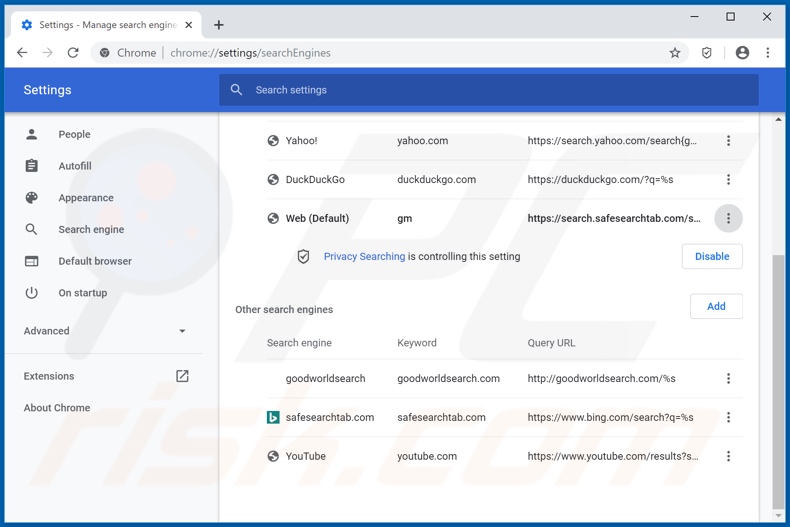
Task: Click the globe icon next to YouTube
Action: pyautogui.click(x=273, y=456)
